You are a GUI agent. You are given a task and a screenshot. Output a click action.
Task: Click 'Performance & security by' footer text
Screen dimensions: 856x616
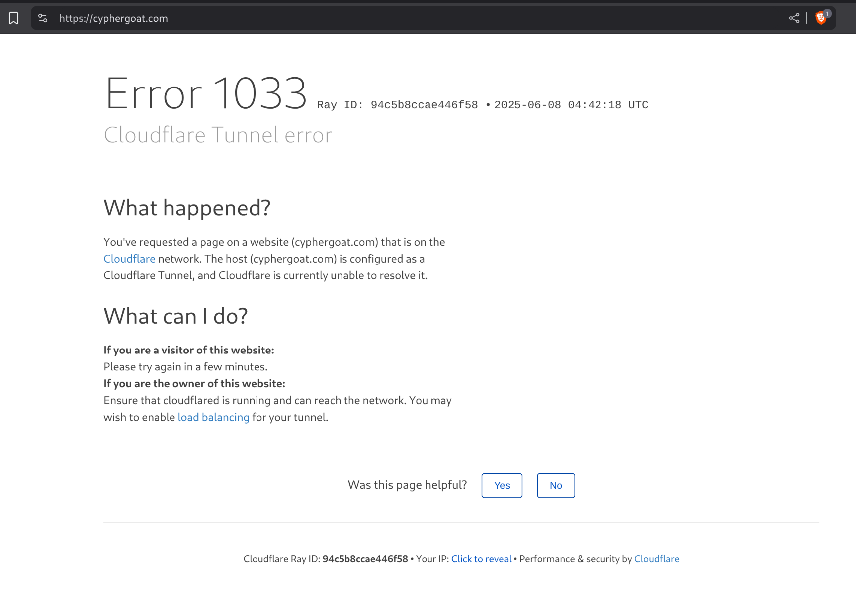tap(576, 559)
